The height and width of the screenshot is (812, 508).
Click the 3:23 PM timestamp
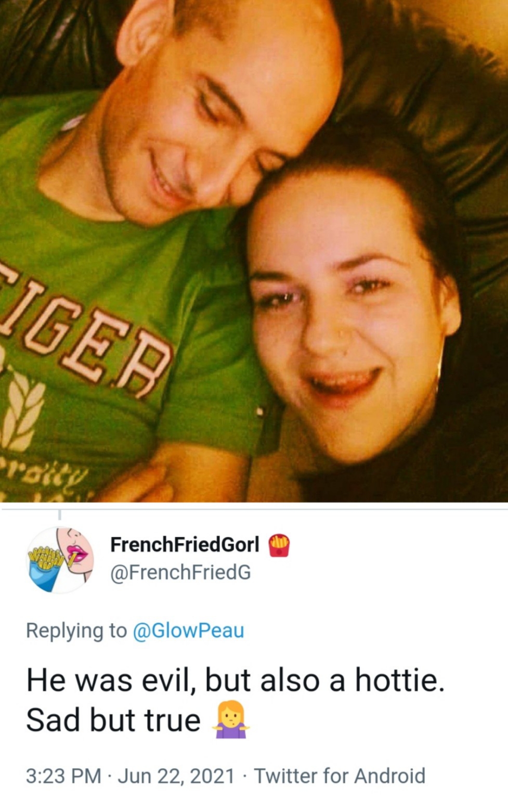tap(63, 776)
